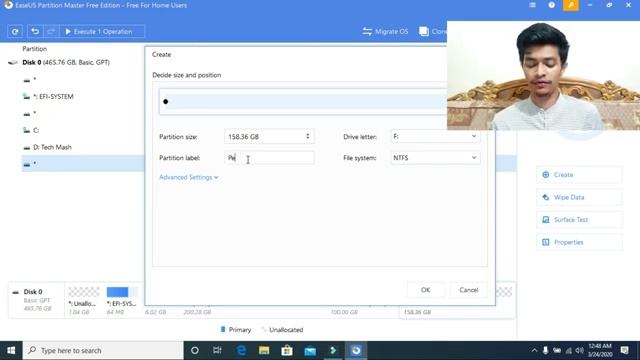Viewport: 640px width, 360px height.
Task: Open Task View on taskbar
Action: (217, 351)
